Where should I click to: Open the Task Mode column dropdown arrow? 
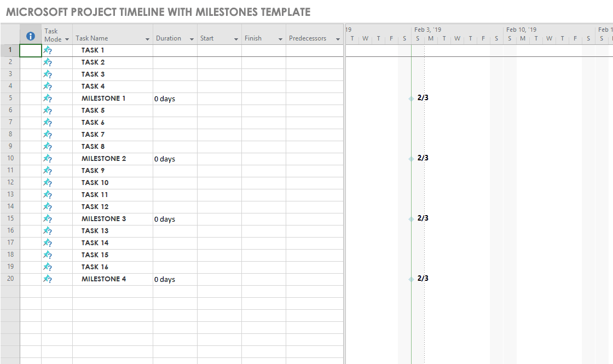point(67,39)
